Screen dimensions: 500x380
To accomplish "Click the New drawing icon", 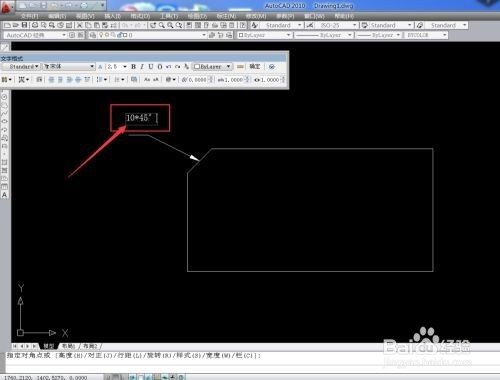I will pos(7,25).
